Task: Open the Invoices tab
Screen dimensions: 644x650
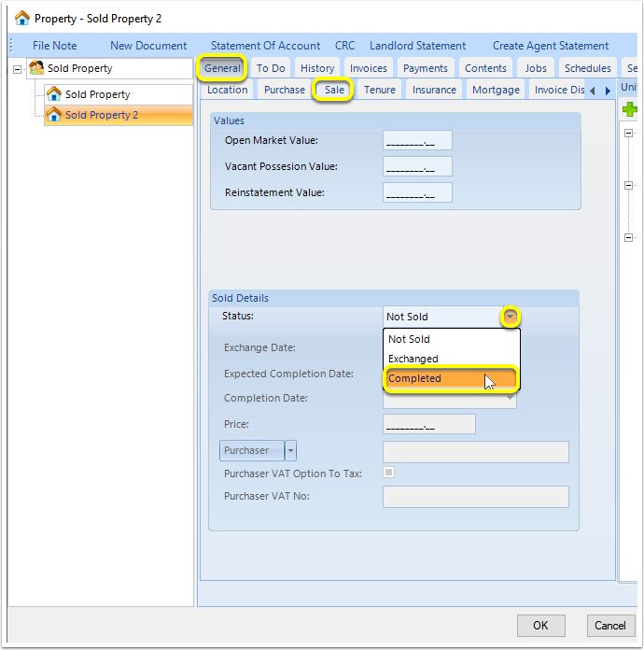Action: point(369,68)
